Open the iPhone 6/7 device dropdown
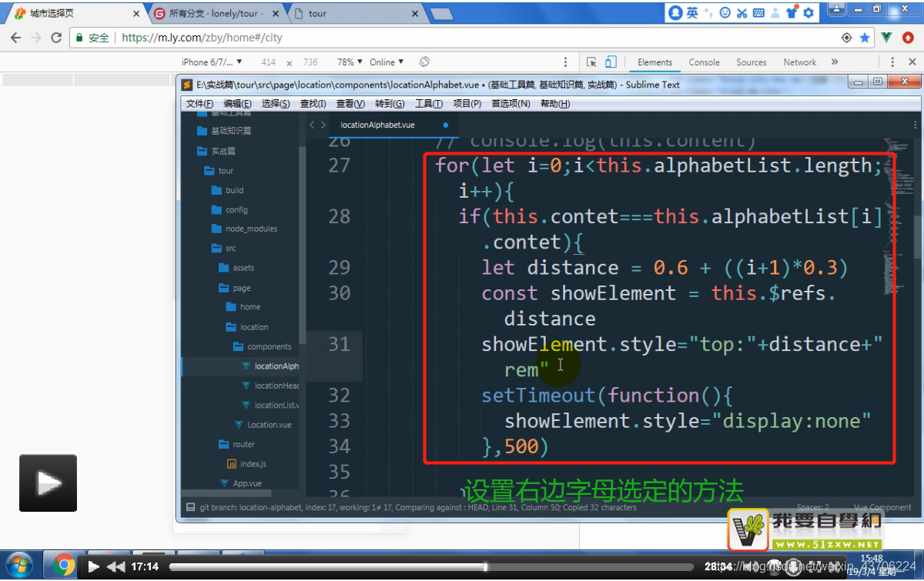The image size is (924, 581). pos(212,62)
